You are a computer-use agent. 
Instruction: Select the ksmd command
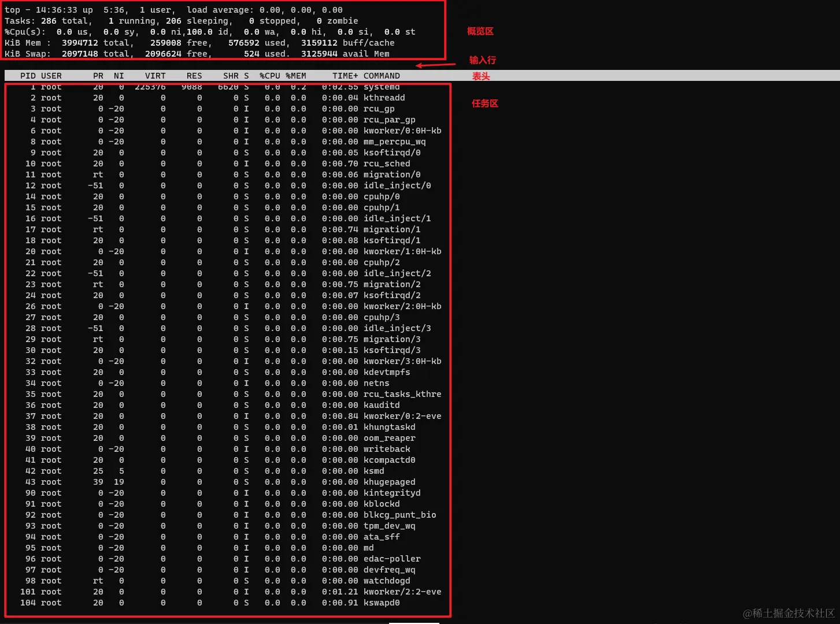click(374, 471)
